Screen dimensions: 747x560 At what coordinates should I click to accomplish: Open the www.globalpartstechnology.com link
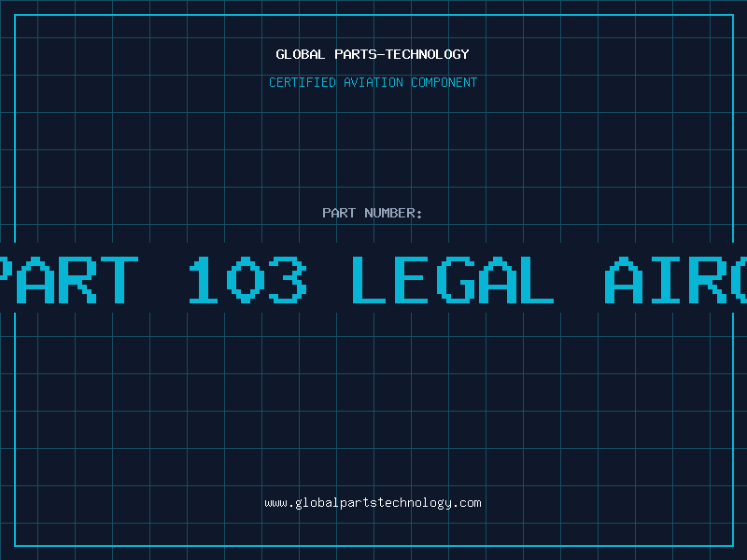click(x=373, y=503)
